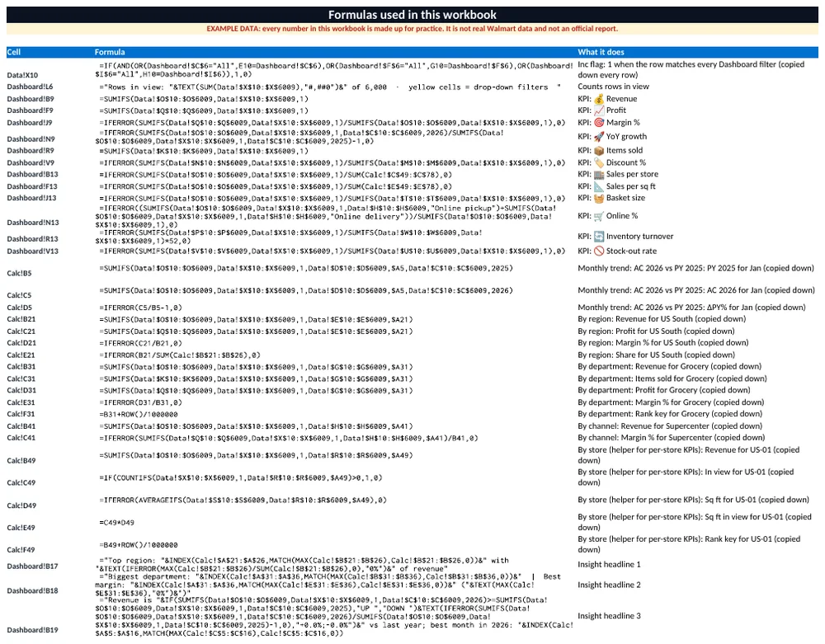825x644 pixels.
Task: Click the formula '=B31+ROW()/1000000'
Action: point(139,414)
